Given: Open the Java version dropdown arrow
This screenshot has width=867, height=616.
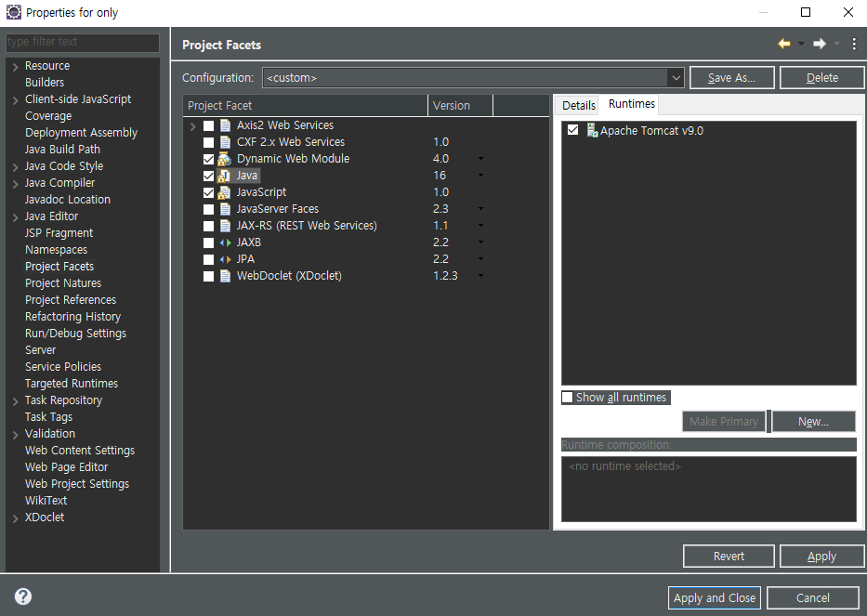Looking at the screenshot, I should pyautogui.click(x=480, y=176).
